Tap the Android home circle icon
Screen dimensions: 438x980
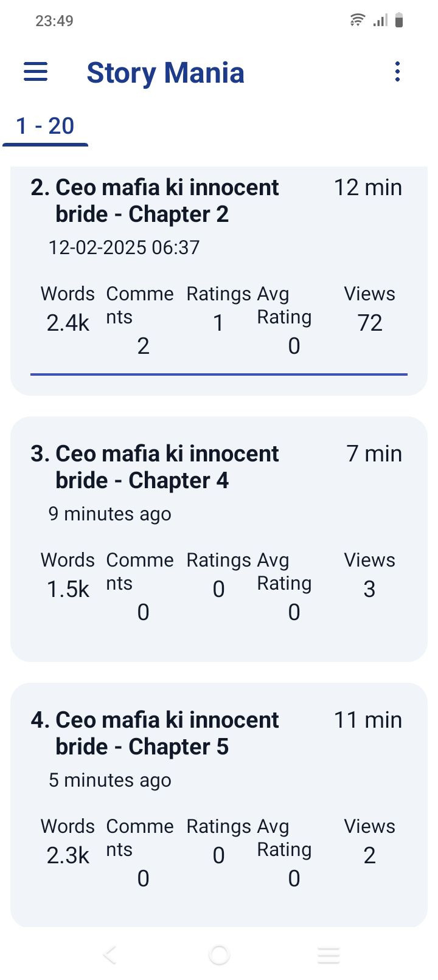[219, 955]
